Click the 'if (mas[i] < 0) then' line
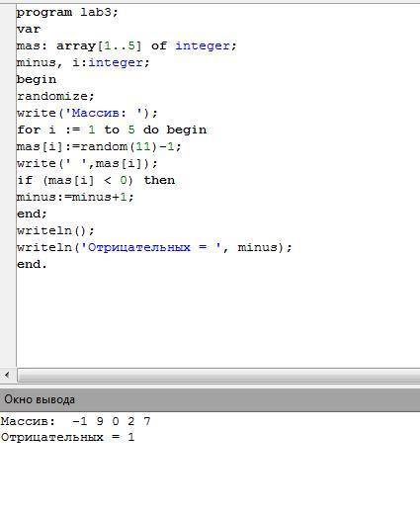The image size is (420, 516). point(96,180)
